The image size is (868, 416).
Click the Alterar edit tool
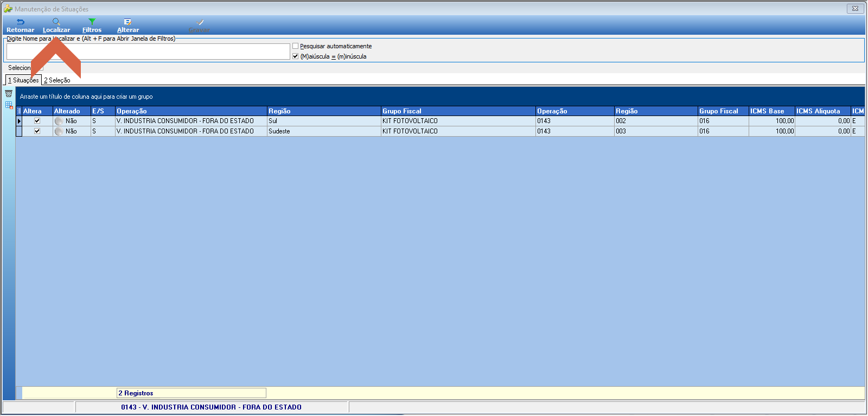coord(128,25)
